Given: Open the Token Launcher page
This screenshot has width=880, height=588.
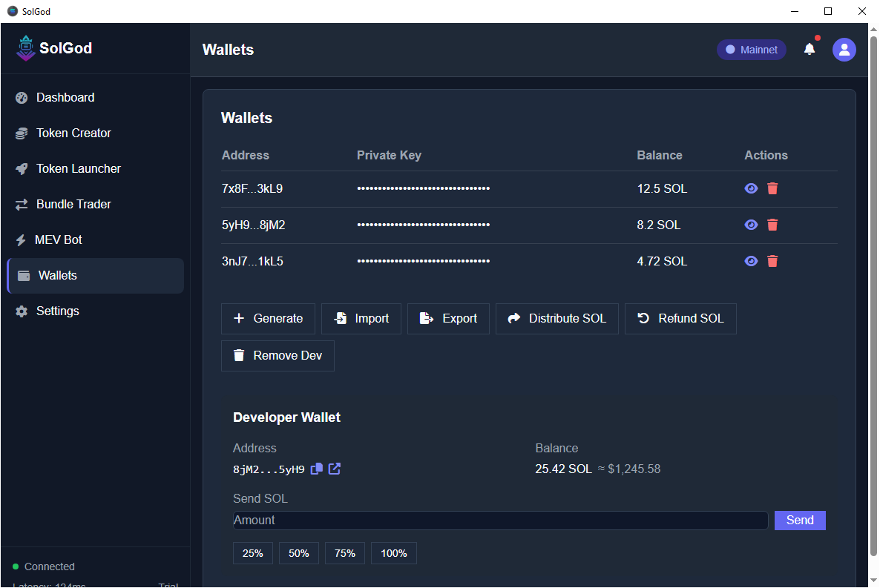Looking at the screenshot, I should tap(78, 168).
